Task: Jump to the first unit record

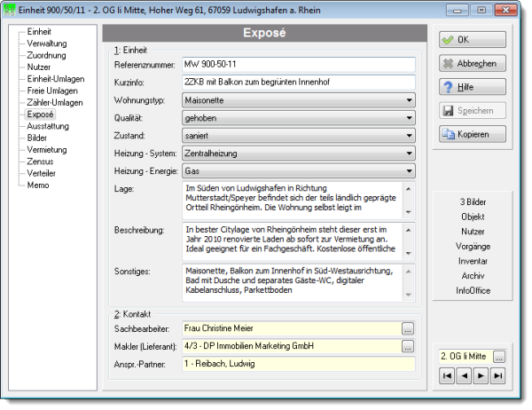Action: (447, 375)
